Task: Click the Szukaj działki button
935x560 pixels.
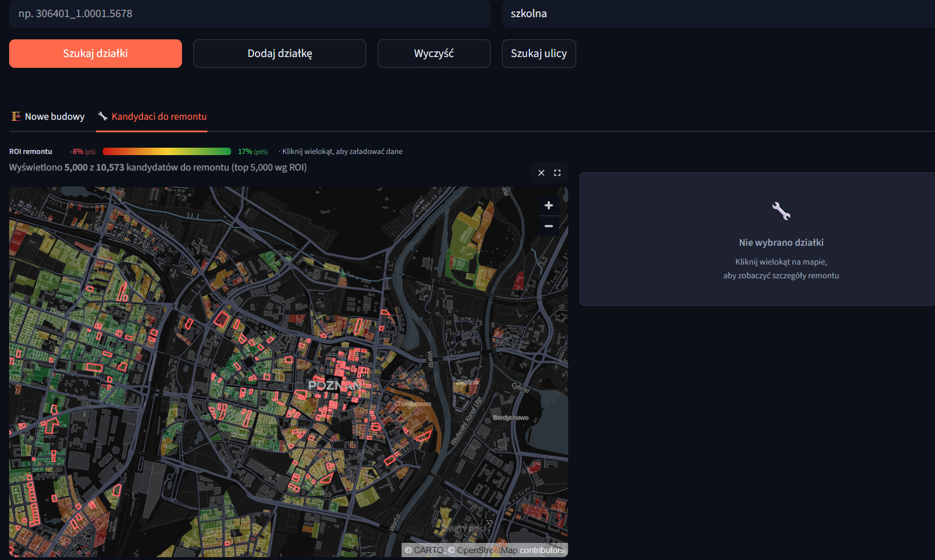Action: [x=95, y=54]
